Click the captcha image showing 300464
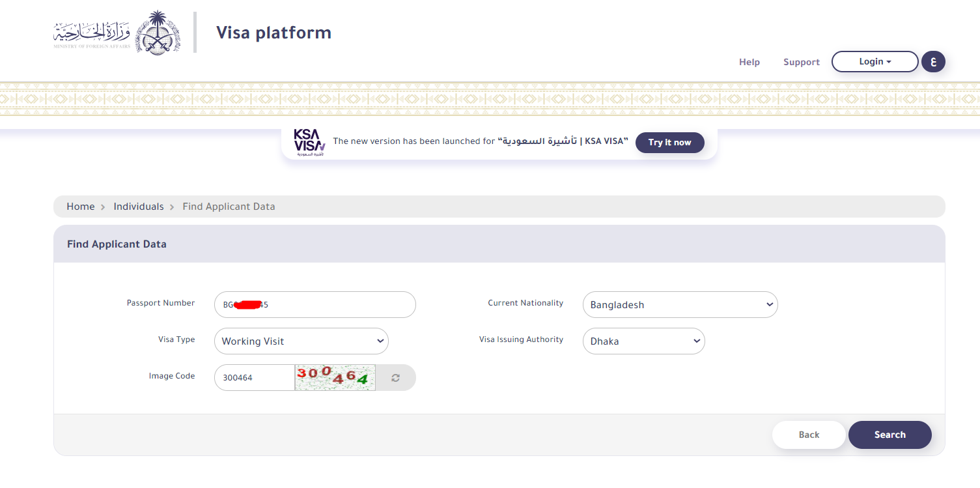This screenshot has width=980, height=488. pyautogui.click(x=335, y=377)
